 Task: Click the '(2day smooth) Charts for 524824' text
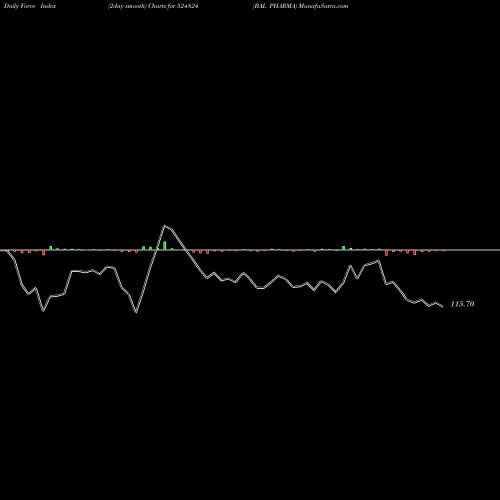[x=153, y=6]
